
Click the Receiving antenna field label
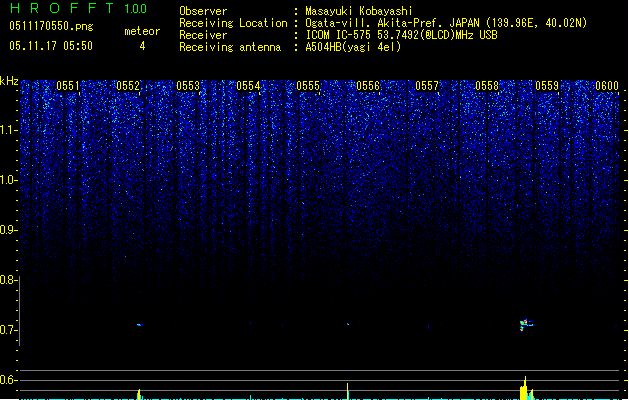230,47
